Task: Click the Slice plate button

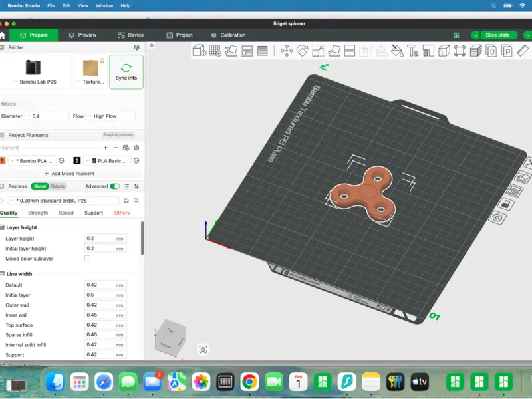Action: tap(497, 35)
